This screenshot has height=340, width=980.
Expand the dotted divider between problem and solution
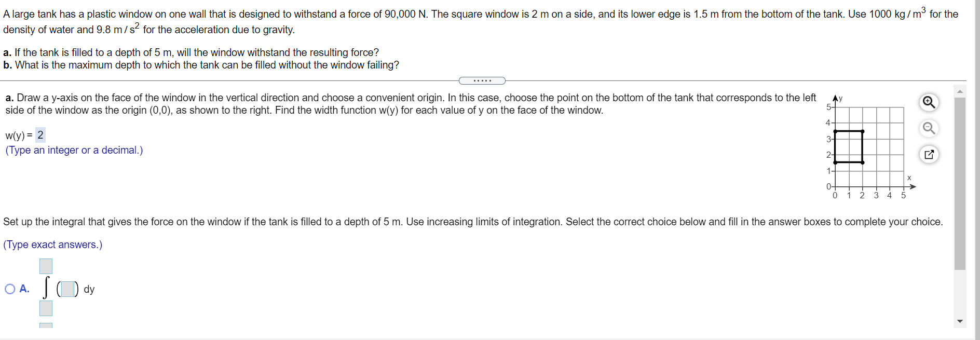483,80
